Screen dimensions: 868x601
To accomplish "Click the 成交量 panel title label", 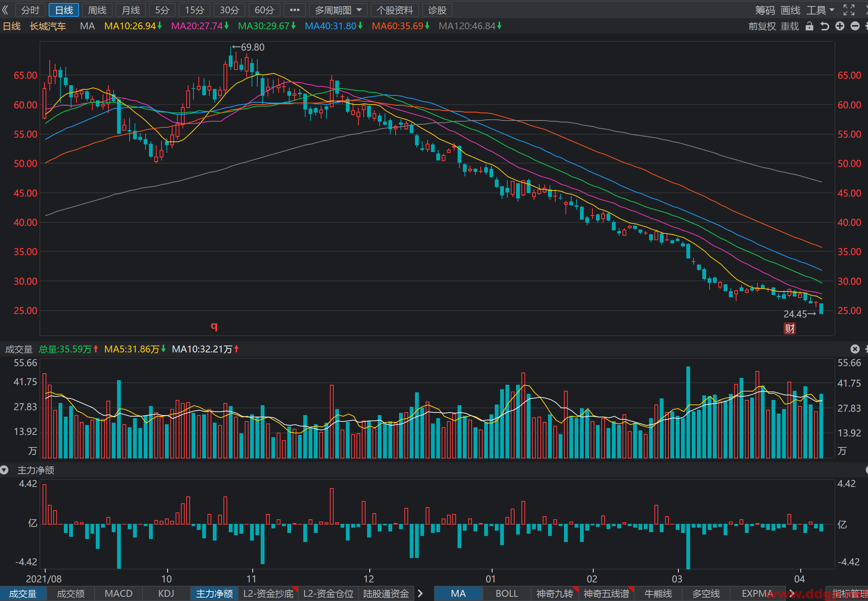I will 19,349.
